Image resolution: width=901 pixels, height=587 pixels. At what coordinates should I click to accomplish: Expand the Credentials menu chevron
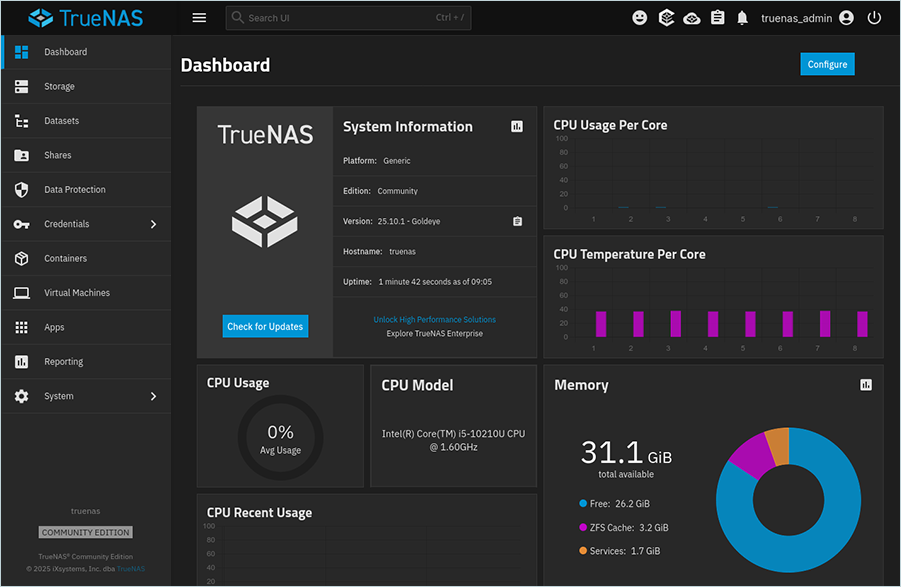tap(153, 224)
